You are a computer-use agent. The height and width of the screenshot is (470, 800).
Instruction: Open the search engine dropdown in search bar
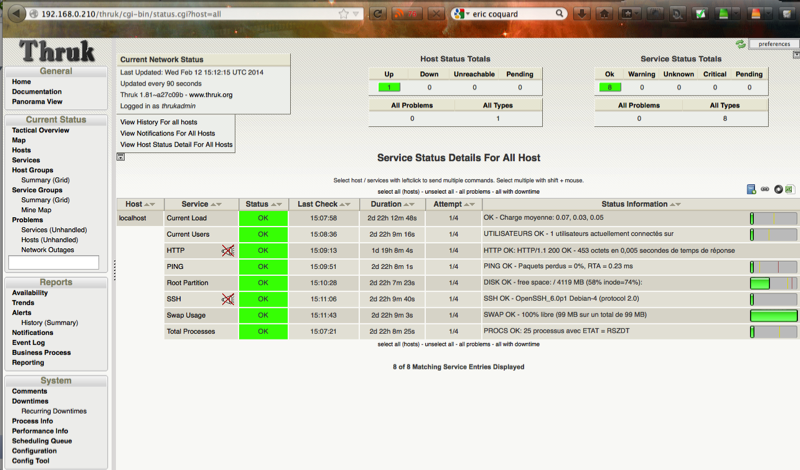click(x=460, y=15)
